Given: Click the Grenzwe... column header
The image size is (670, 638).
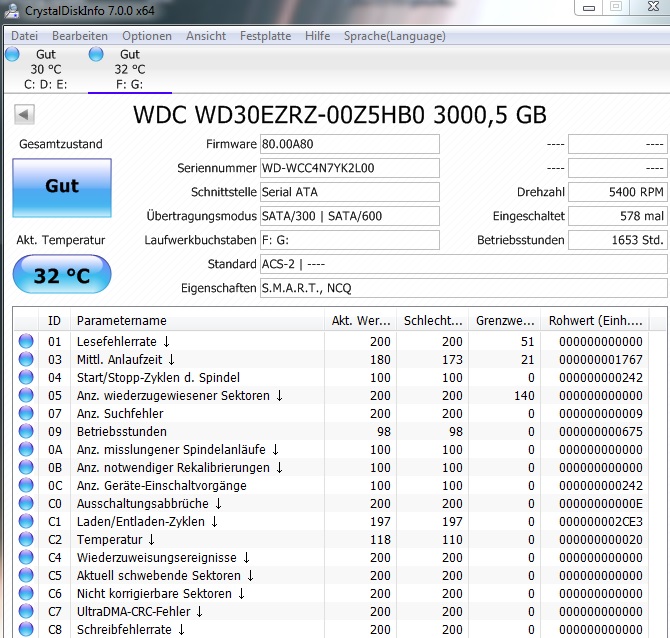Looking at the screenshot, I should pos(505,320).
